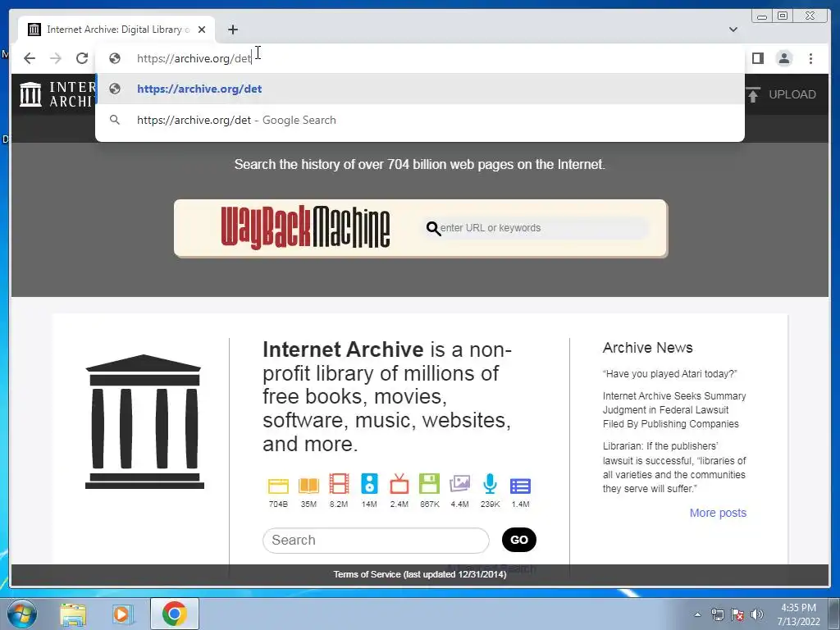This screenshot has width=840, height=630.
Task: Click the More posts link
Action: 718,514
